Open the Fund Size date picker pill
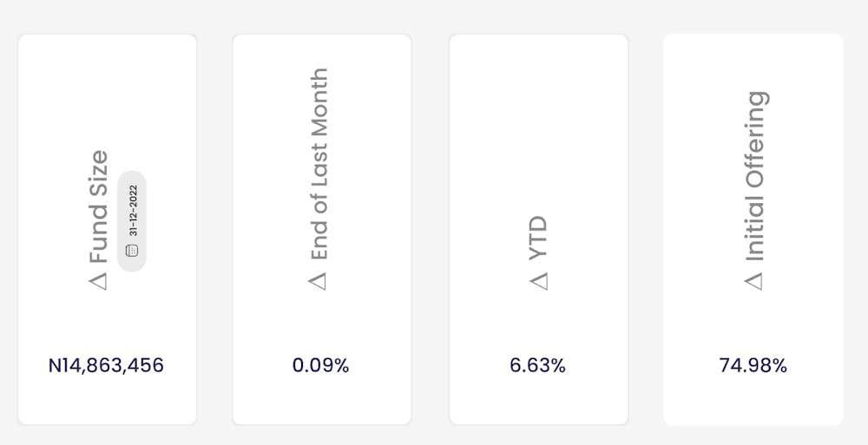Image resolution: width=868 pixels, height=445 pixels. pyautogui.click(x=132, y=221)
